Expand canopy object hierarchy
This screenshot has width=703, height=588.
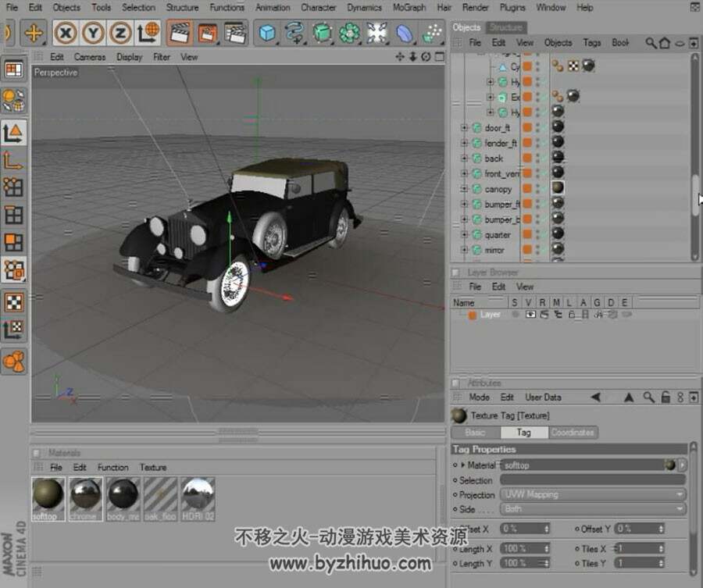pos(464,189)
